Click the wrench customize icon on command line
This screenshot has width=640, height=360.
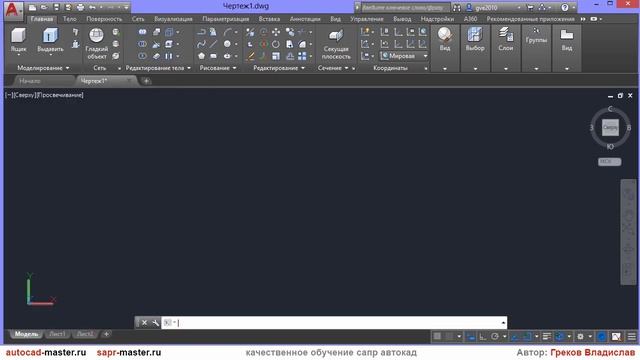(x=156, y=323)
